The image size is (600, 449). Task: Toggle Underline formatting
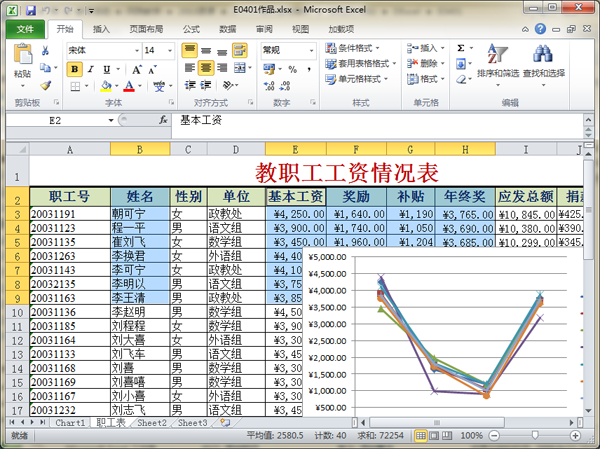(x=106, y=69)
